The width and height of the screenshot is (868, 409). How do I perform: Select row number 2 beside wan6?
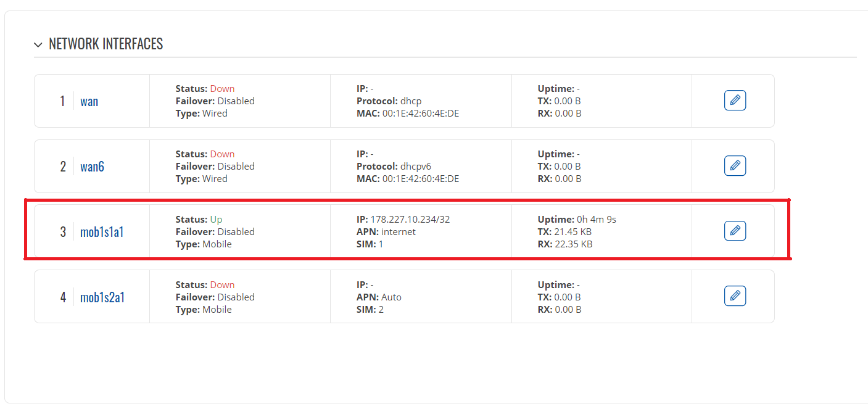[x=62, y=167]
